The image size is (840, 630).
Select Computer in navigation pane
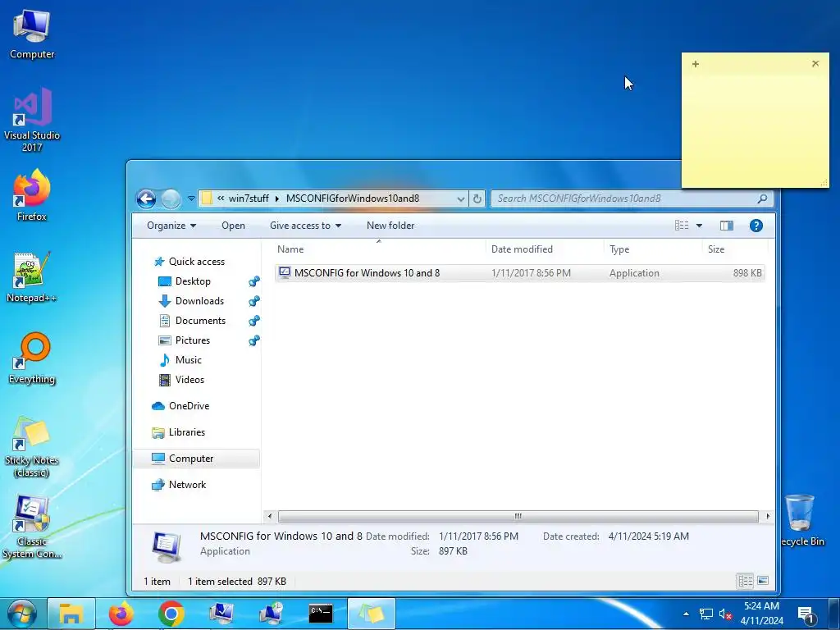196,459
